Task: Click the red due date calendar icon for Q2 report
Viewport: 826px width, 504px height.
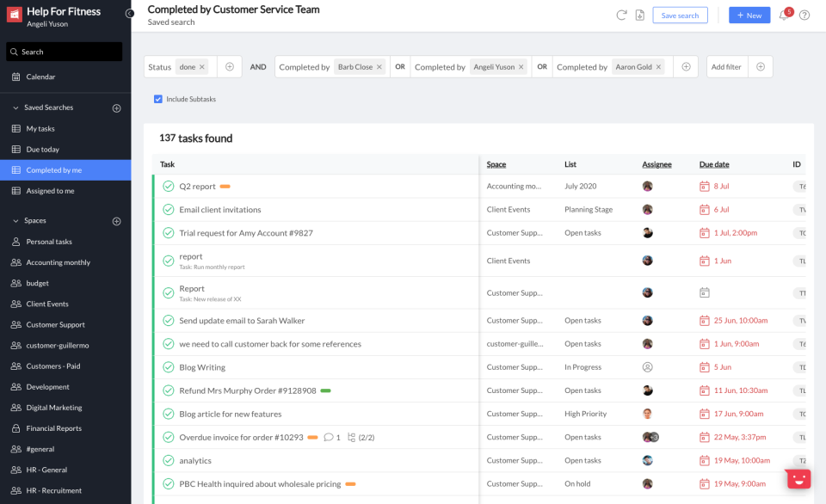Action: coord(704,186)
